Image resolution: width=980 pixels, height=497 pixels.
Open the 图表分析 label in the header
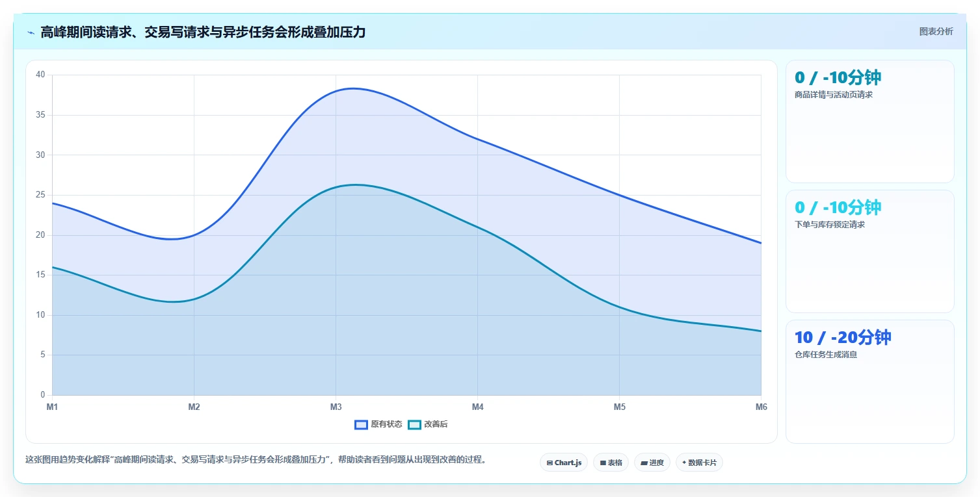point(936,32)
